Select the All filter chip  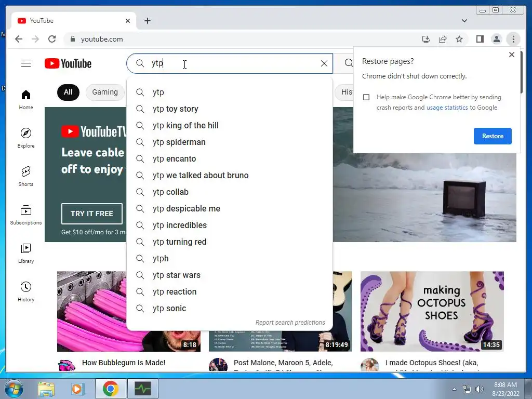coord(68,92)
